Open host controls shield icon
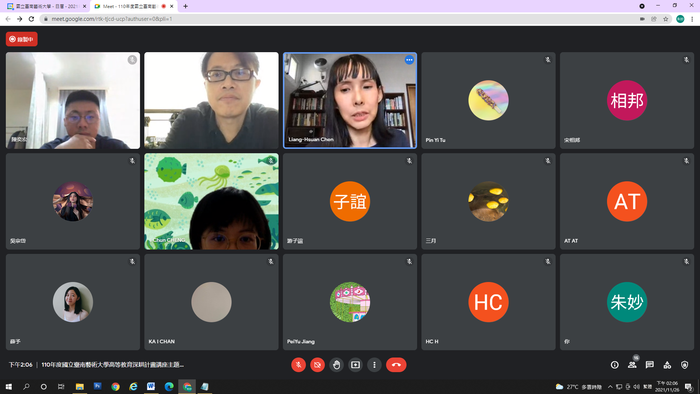This screenshot has height=394, width=700. click(684, 365)
